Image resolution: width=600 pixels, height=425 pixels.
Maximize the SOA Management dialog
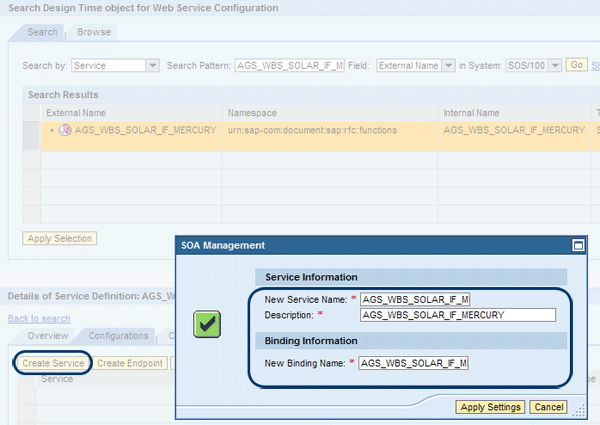point(577,244)
